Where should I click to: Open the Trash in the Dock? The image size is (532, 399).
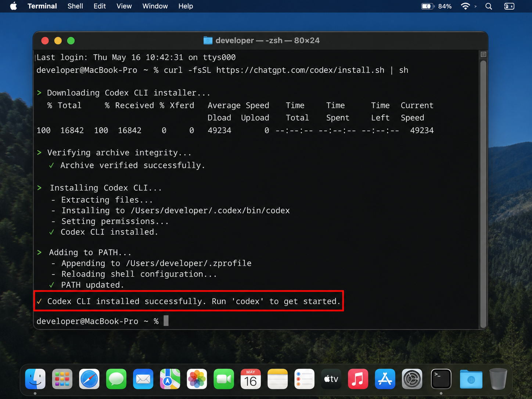pos(498,379)
